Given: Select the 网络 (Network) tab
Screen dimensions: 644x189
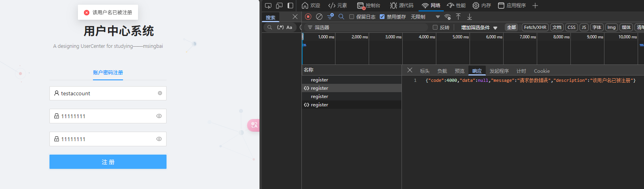Looking at the screenshot, I should pos(431,6).
